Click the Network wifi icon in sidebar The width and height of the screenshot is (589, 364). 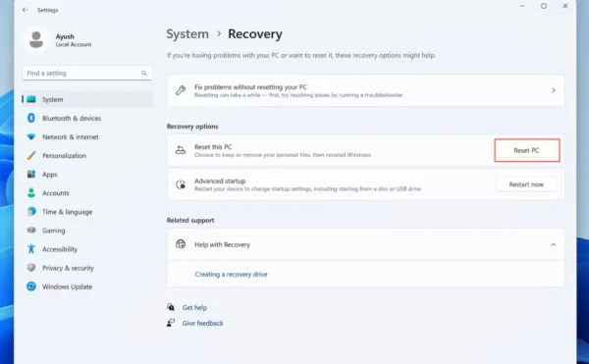(31, 136)
